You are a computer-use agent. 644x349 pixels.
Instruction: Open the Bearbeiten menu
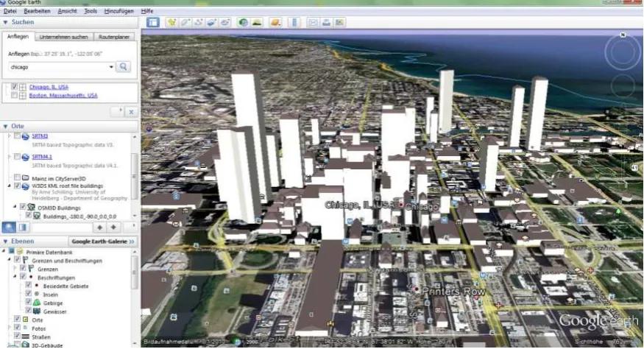(37, 11)
